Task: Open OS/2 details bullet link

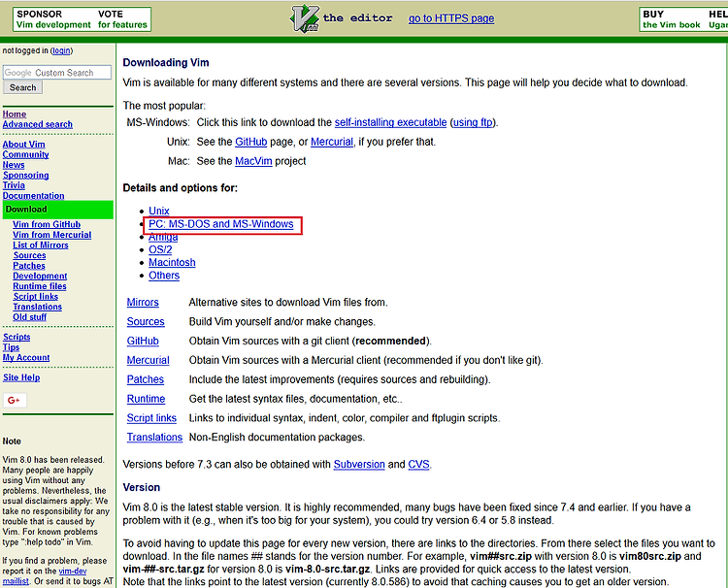Action: (x=160, y=249)
